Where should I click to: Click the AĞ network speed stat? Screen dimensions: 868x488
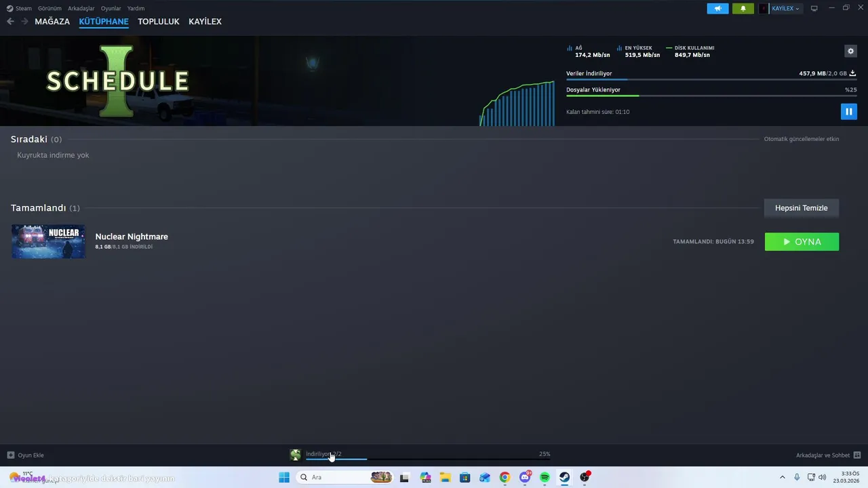(588, 52)
